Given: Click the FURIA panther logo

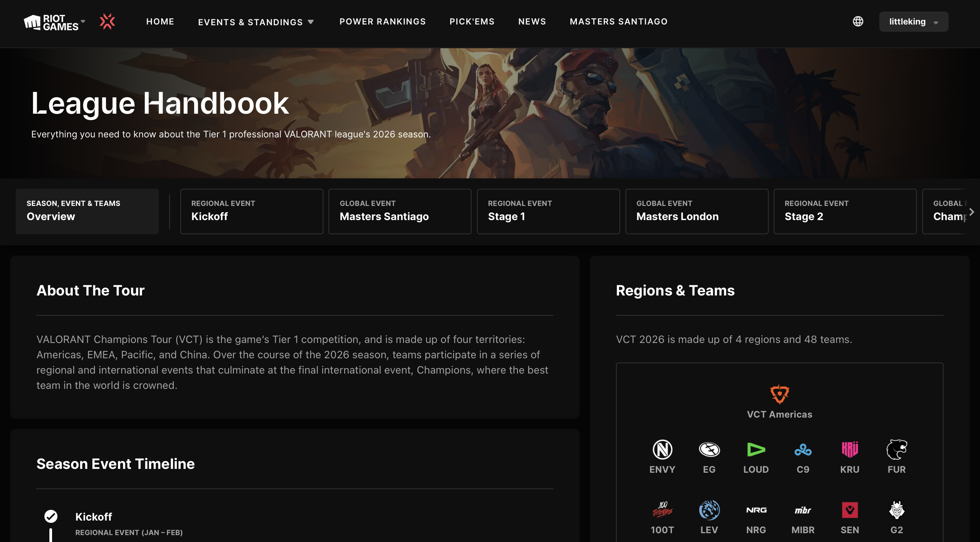Looking at the screenshot, I should tap(897, 449).
